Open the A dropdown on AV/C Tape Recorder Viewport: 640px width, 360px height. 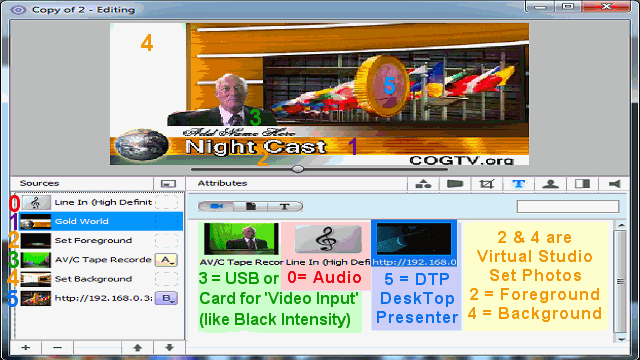[166, 260]
